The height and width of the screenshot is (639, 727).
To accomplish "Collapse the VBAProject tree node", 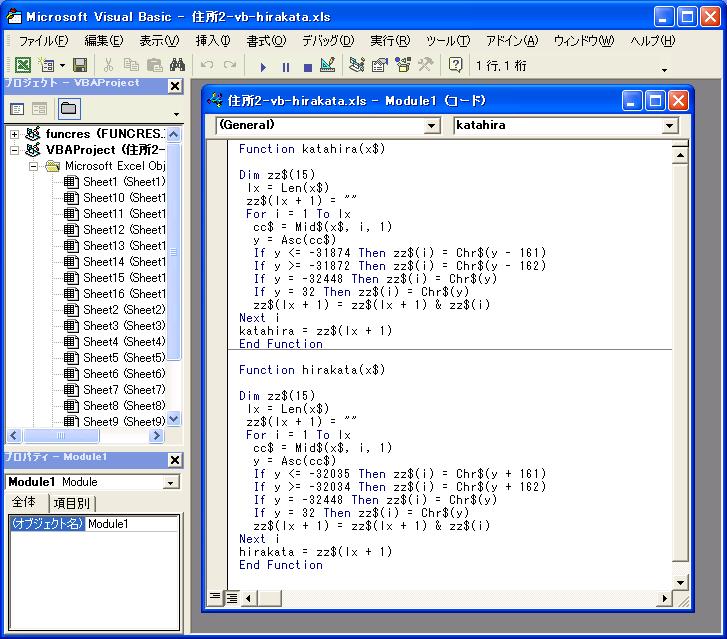I will [14, 150].
